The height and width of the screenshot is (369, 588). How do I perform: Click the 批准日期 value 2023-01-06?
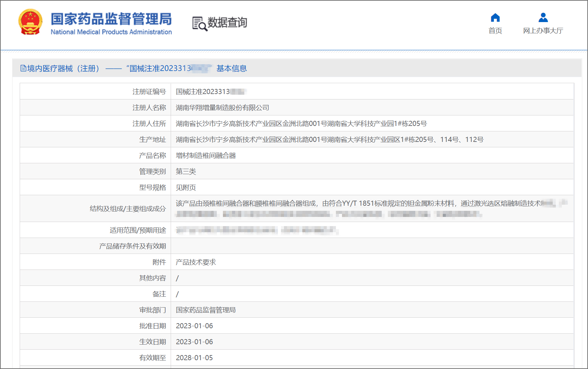click(x=194, y=326)
